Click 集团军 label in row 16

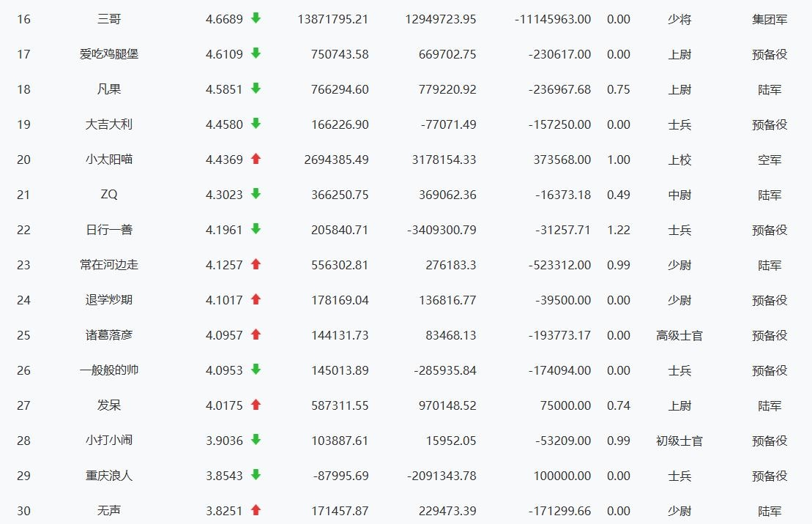coord(770,20)
